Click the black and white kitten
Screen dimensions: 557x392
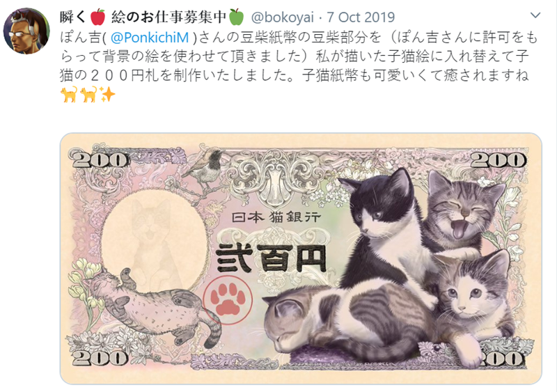pos(386,231)
